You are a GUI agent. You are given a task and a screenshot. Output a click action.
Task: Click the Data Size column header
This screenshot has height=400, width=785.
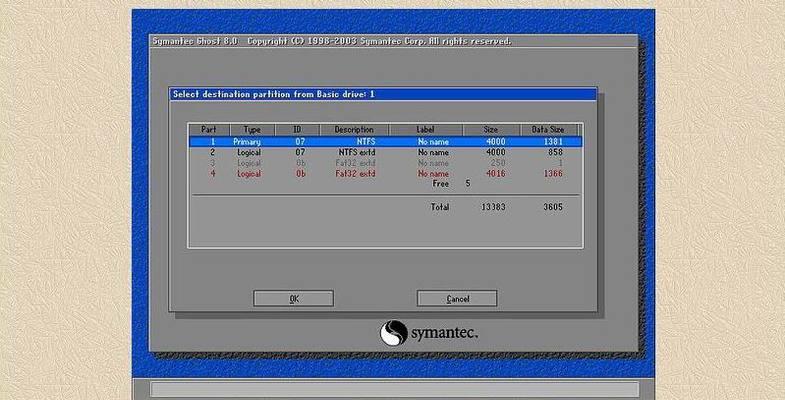[549, 130]
